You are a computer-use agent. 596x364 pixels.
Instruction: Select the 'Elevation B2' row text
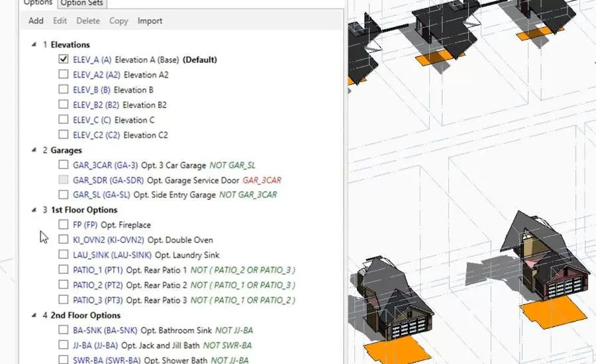pyautogui.click(x=144, y=105)
